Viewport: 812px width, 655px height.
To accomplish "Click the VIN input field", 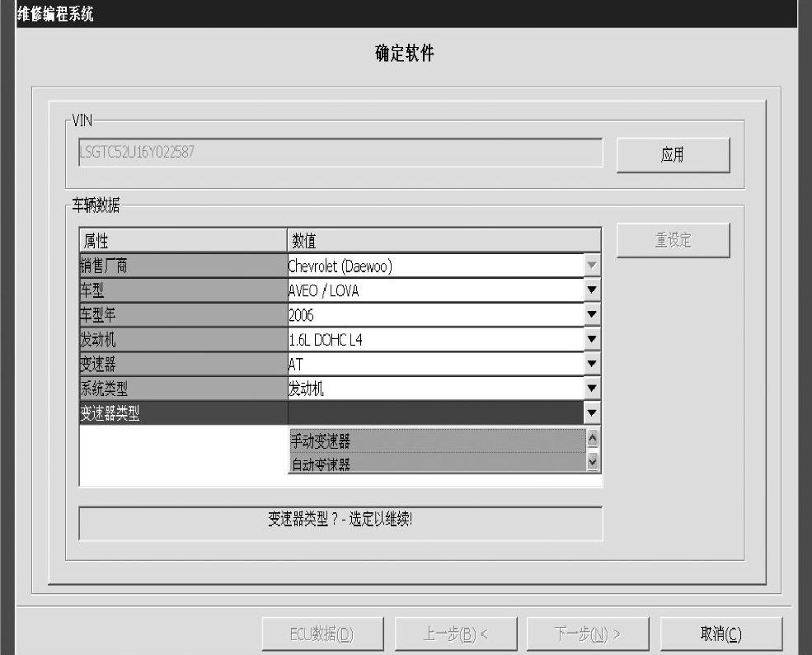I will pos(340,153).
